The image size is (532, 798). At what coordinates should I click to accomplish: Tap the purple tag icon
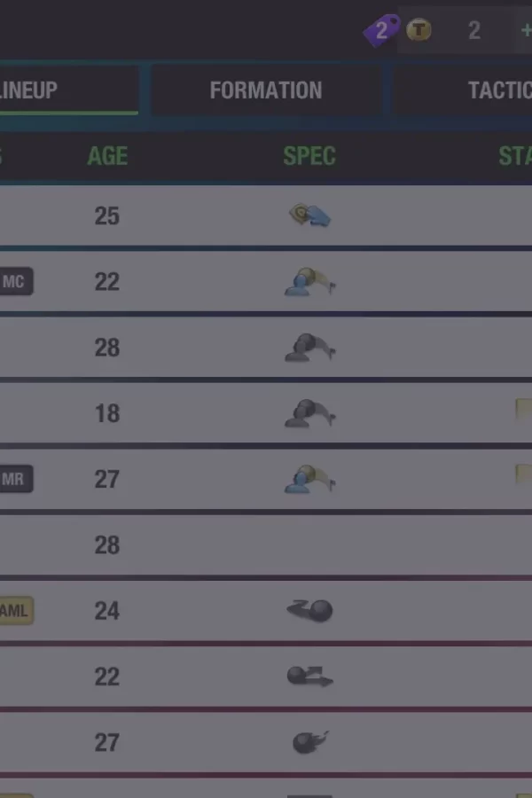click(382, 32)
